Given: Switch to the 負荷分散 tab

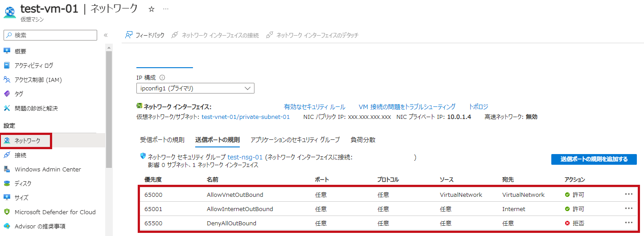Looking at the screenshot, I should click(363, 140).
